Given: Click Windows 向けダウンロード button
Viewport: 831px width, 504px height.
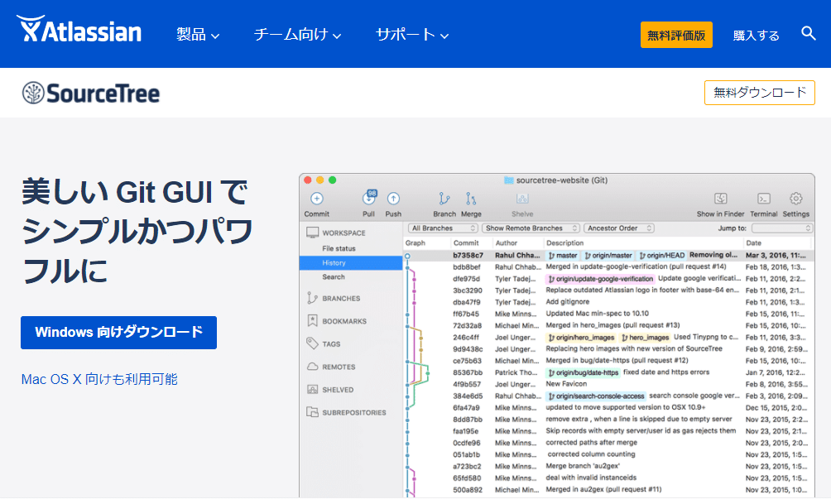Looking at the screenshot, I should click(118, 333).
